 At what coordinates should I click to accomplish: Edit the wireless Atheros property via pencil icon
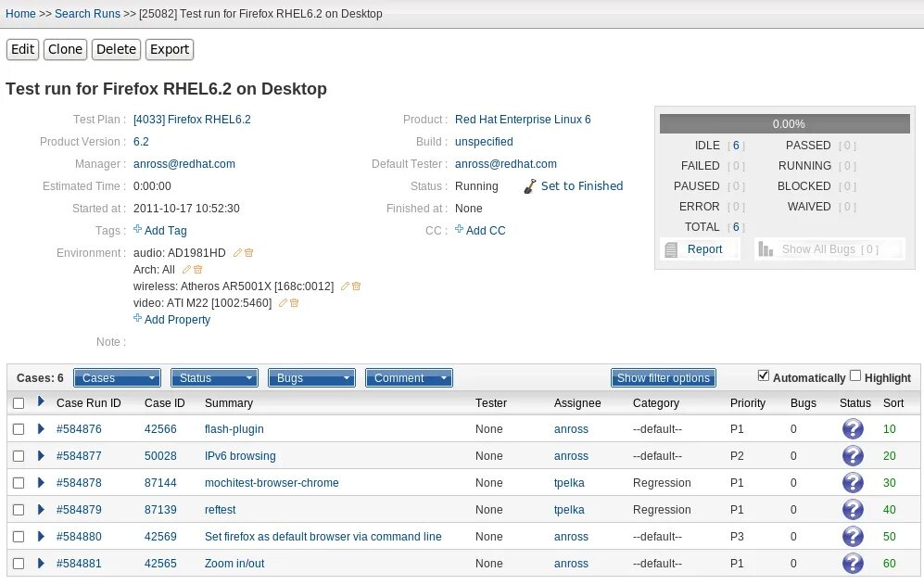coord(346,286)
